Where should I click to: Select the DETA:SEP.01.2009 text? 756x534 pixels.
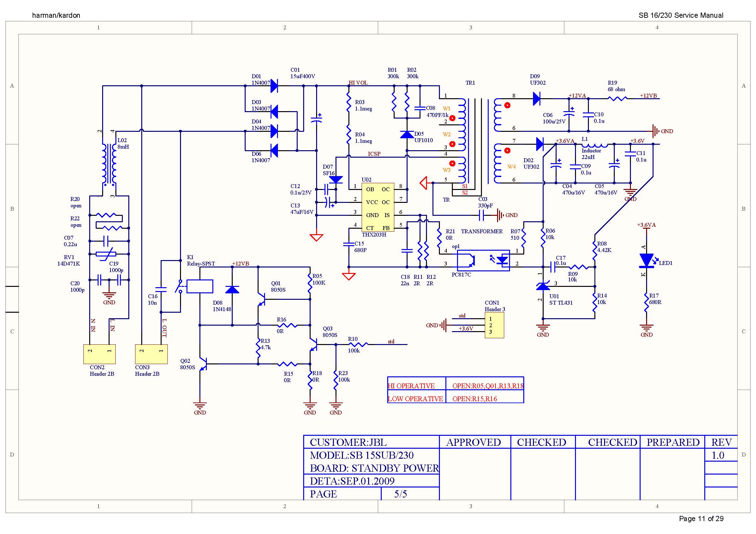352,481
